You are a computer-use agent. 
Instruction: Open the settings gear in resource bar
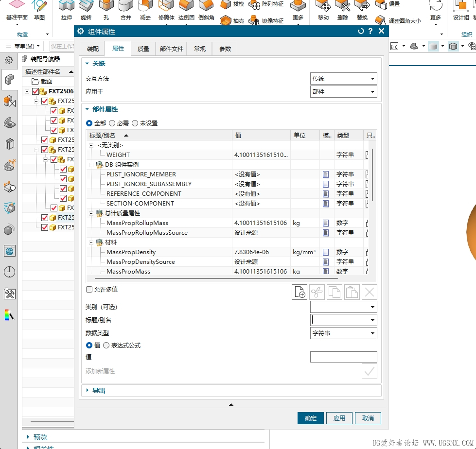click(x=9, y=60)
